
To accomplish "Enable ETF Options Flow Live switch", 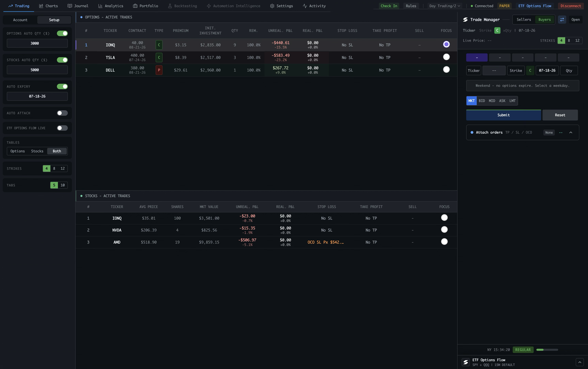I will [62, 128].
